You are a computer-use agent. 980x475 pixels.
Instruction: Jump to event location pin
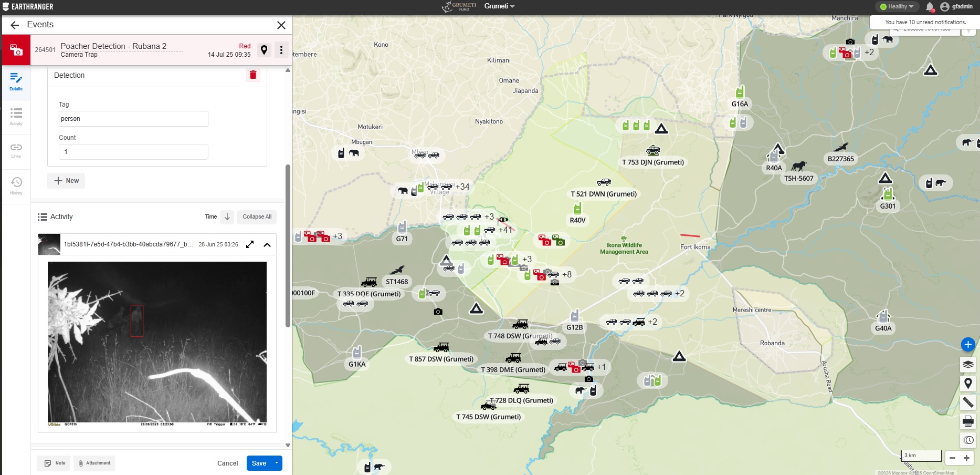pos(264,50)
